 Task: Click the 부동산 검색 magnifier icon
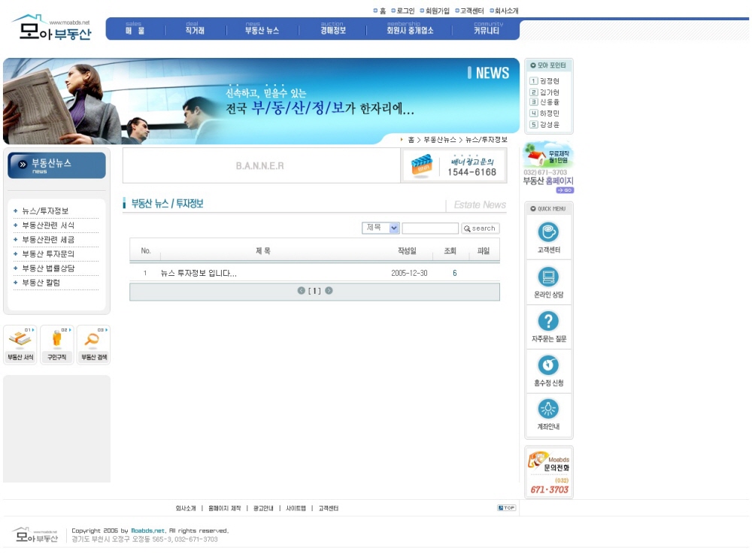[93, 340]
